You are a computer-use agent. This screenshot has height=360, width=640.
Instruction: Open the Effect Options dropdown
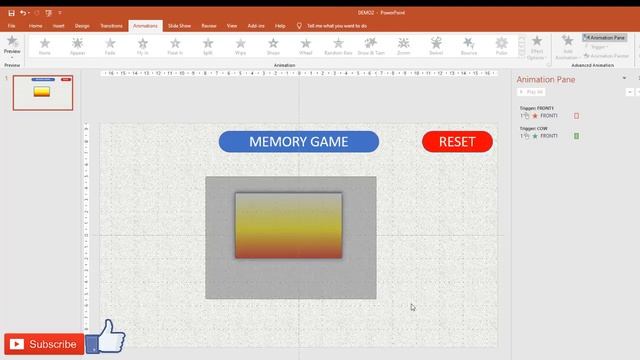click(536, 47)
